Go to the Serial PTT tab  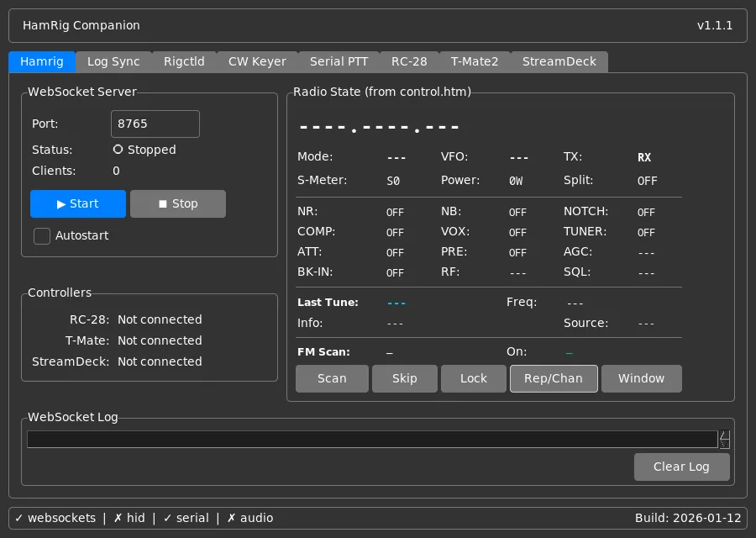coord(339,61)
